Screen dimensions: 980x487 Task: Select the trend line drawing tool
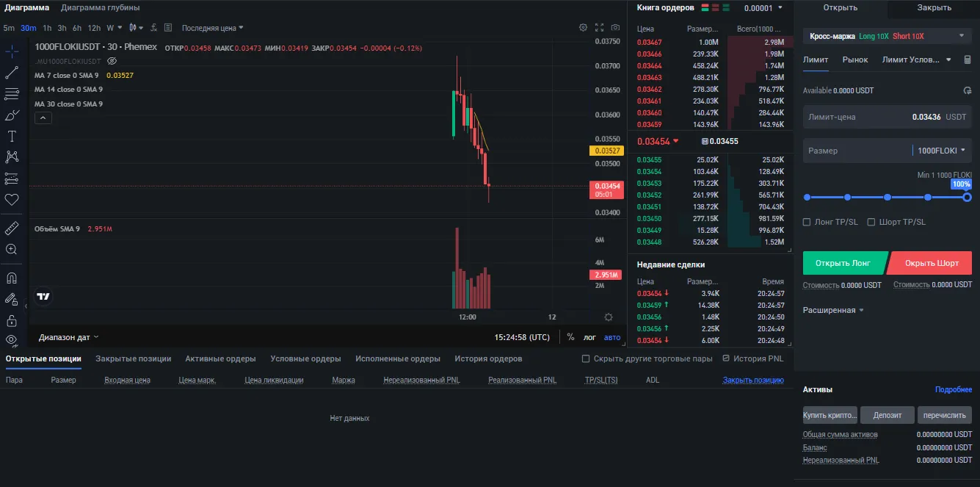12,73
